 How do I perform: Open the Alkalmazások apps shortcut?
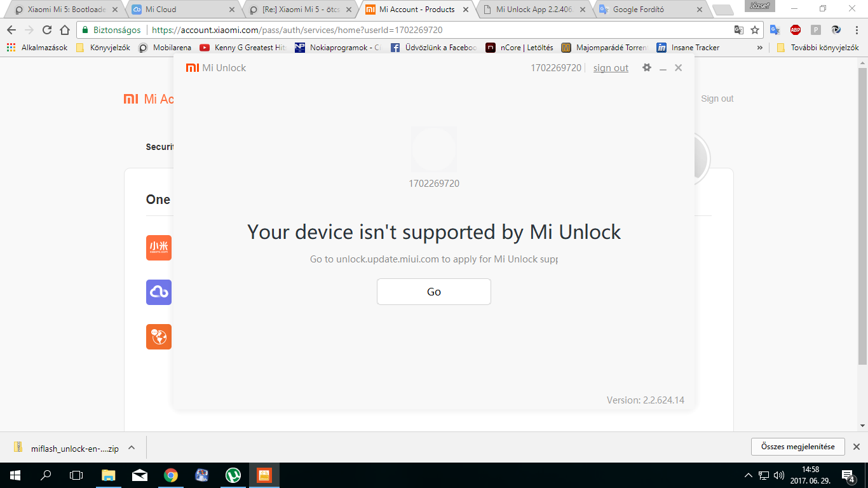click(x=37, y=48)
